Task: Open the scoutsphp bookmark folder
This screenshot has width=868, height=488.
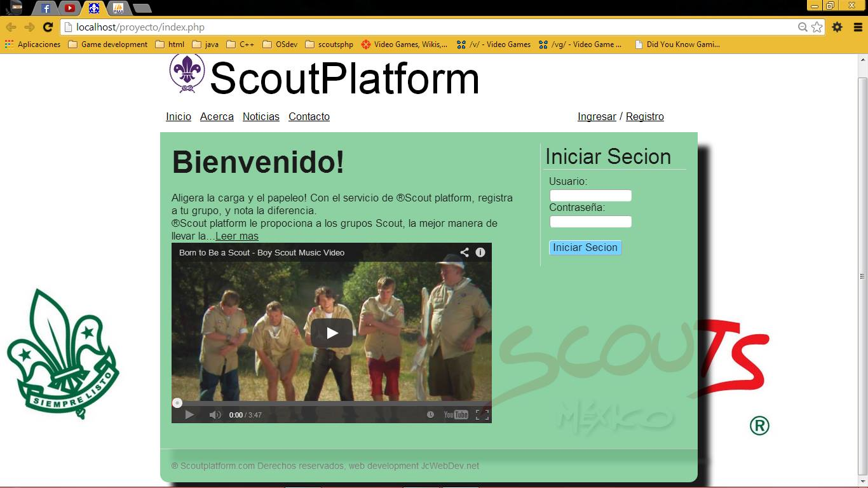Action: tap(329, 44)
